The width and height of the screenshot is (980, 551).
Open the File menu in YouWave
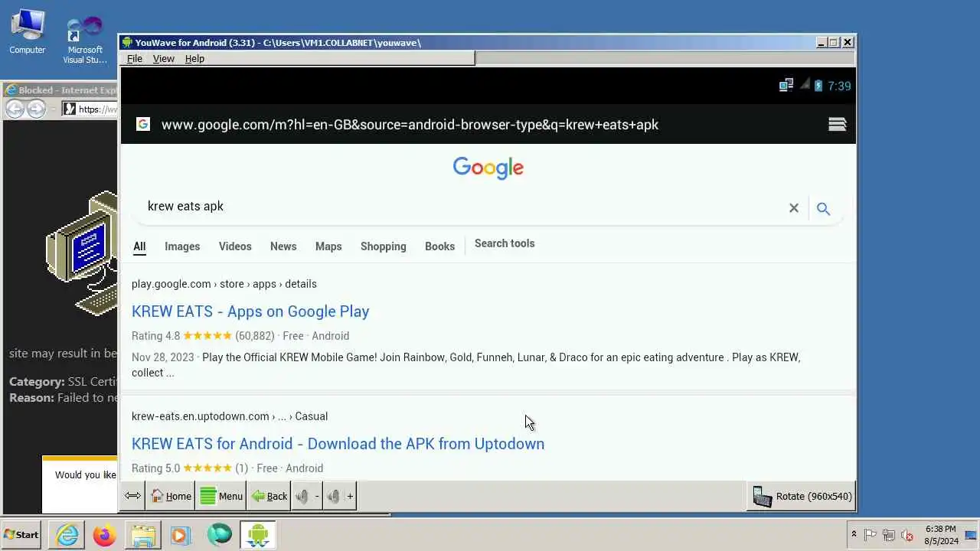tap(134, 58)
